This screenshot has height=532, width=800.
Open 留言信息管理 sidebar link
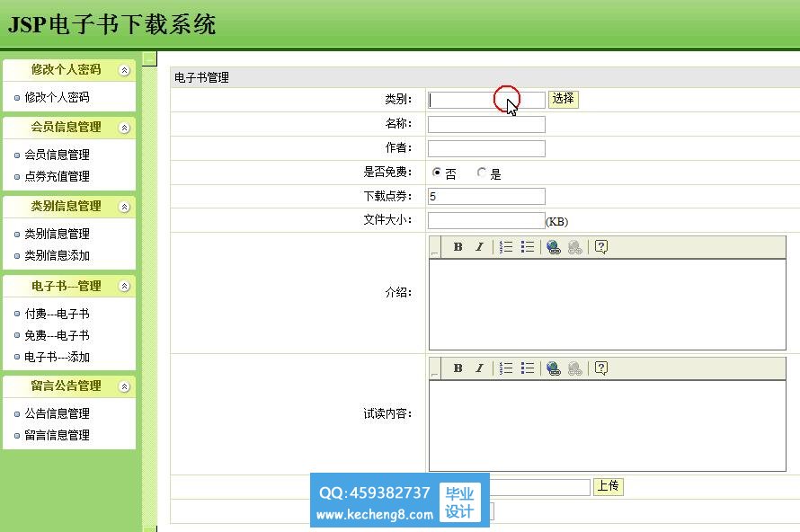coord(57,435)
